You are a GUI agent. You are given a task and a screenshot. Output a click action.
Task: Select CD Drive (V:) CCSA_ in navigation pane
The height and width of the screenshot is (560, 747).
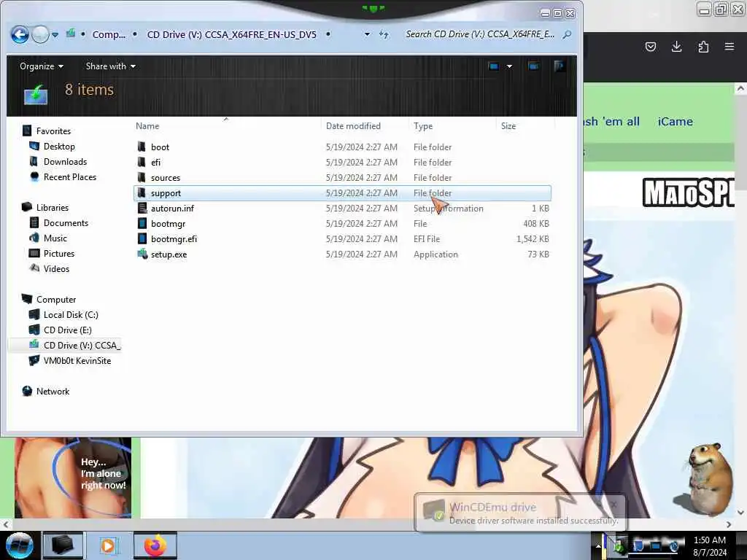pyautogui.click(x=65, y=345)
